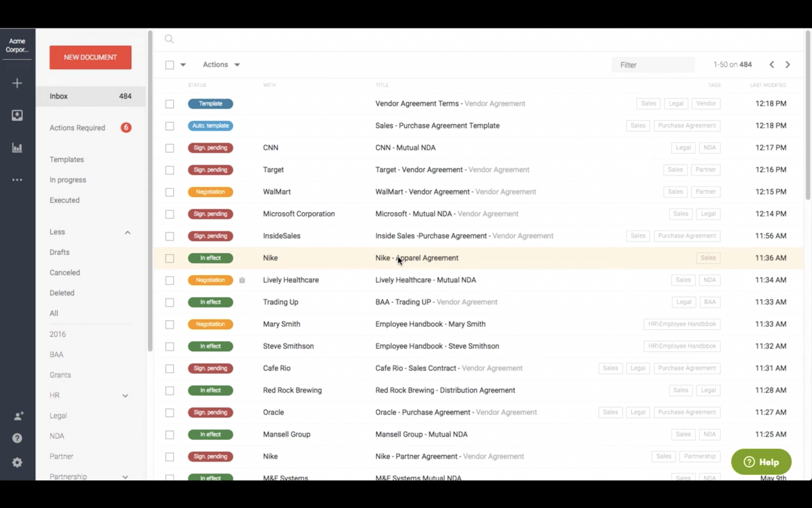Open Actions Required in the sidebar
Screen dimensions: 812x508
point(77,128)
